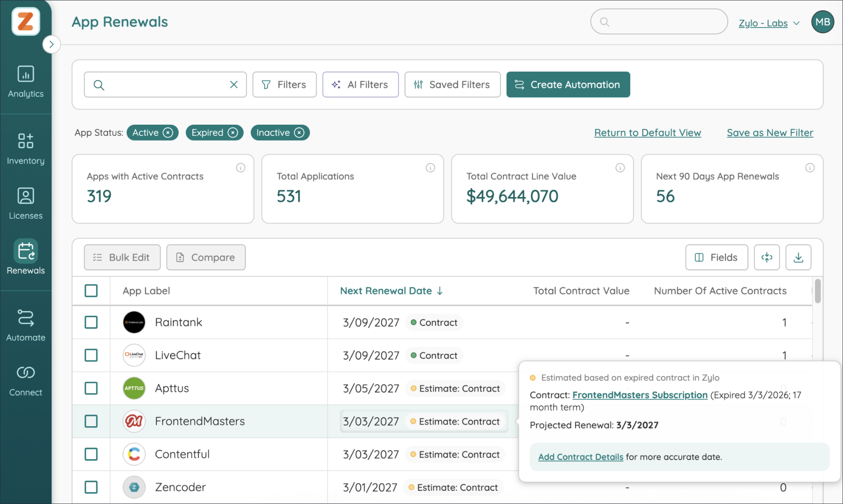Click the Zylo logo icon
Image resolution: width=843 pixels, height=504 pixels.
click(26, 21)
